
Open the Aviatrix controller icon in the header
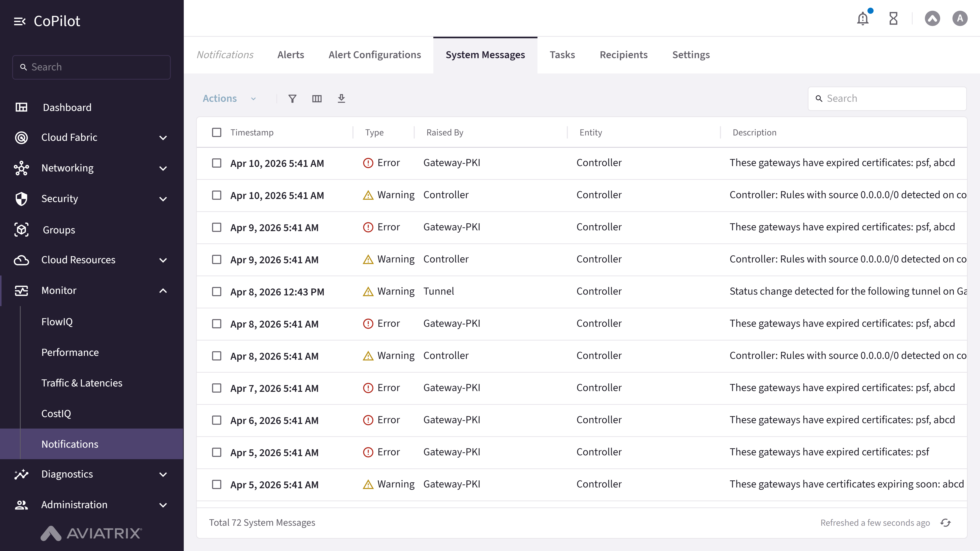click(x=932, y=18)
